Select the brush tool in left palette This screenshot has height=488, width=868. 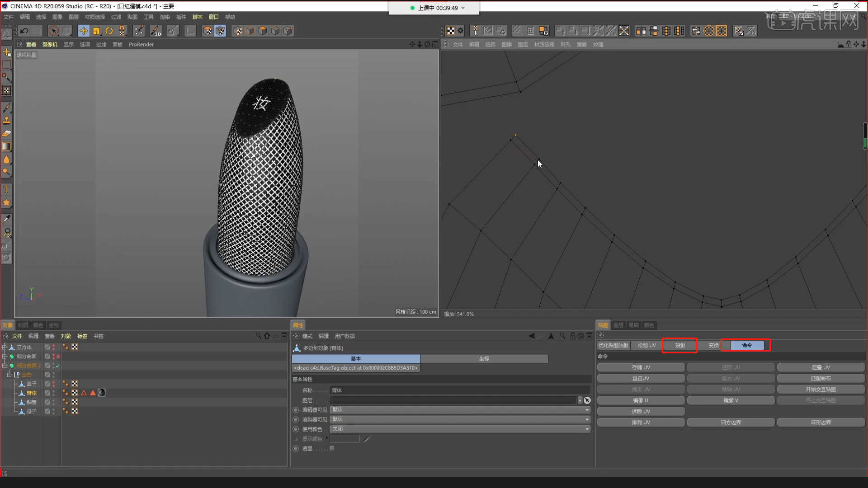point(6,108)
